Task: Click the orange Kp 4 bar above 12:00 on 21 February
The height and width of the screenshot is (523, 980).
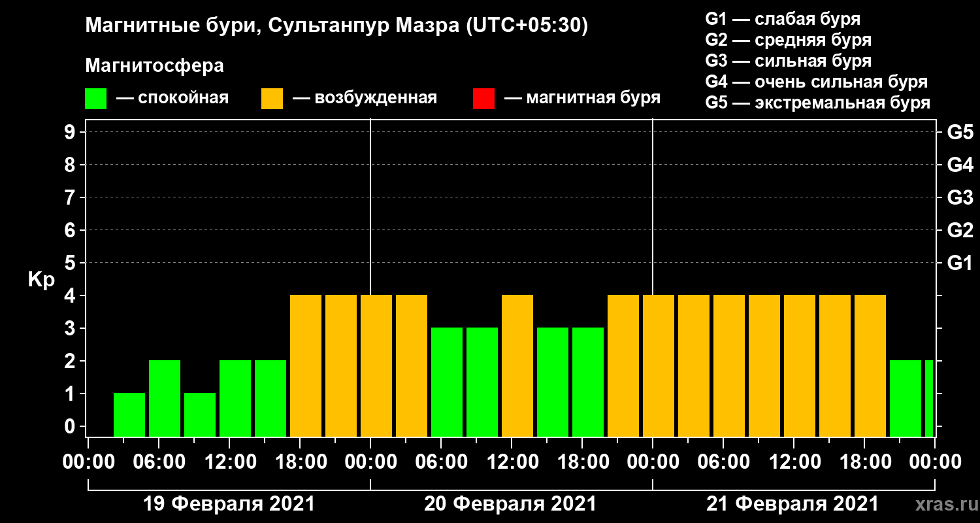Action: (800, 365)
